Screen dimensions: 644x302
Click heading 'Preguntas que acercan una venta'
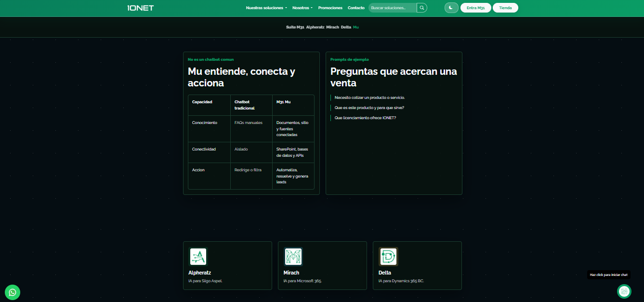[394, 77]
